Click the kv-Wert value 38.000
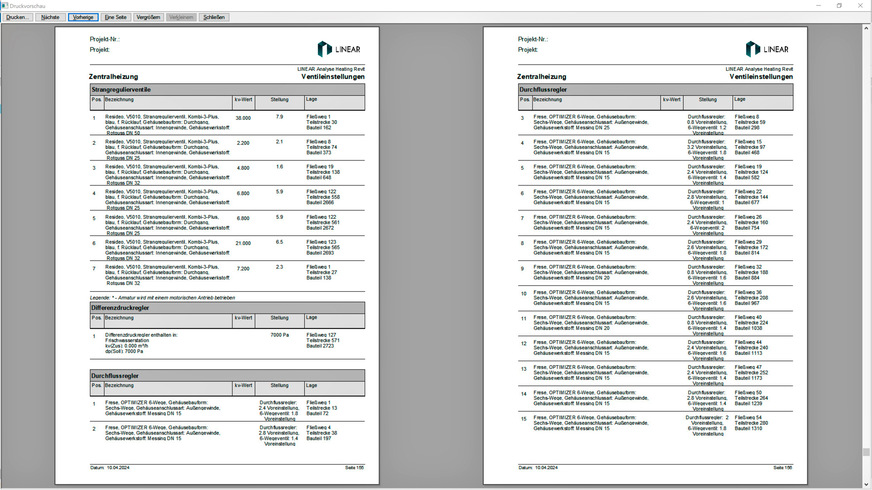This screenshot has height=490, width=872. (243, 118)
